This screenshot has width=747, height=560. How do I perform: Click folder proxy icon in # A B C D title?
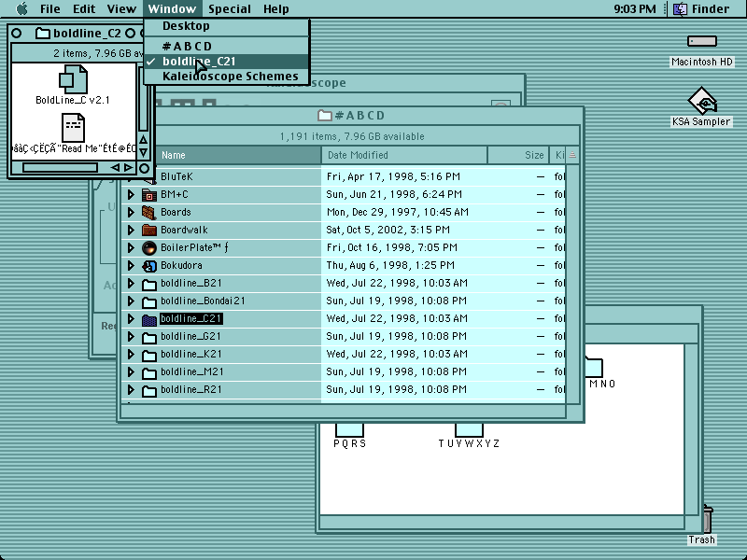pos(324,115)
